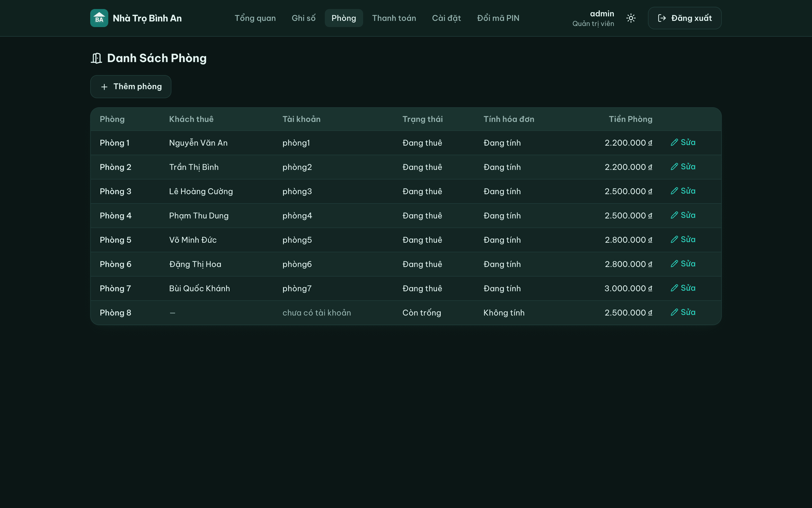812x508 pixels.
Task: Go to the Ghi số tab
Action: tap(303, 18)
